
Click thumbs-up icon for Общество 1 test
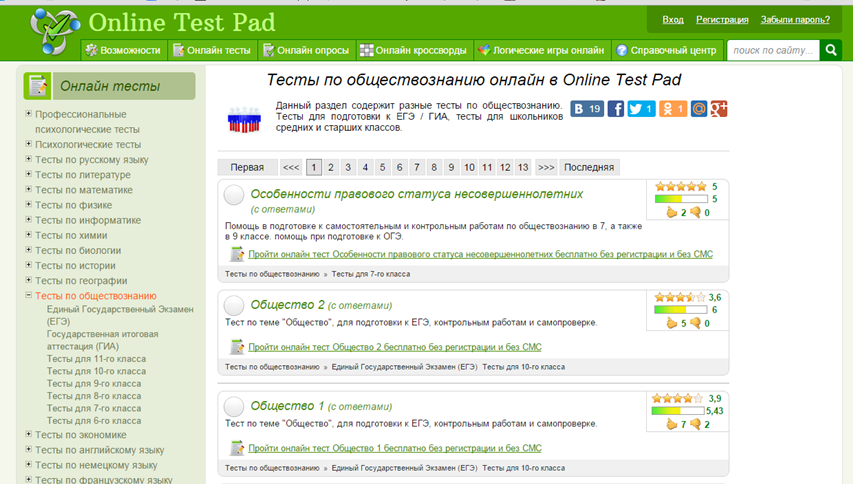[672, 424]
